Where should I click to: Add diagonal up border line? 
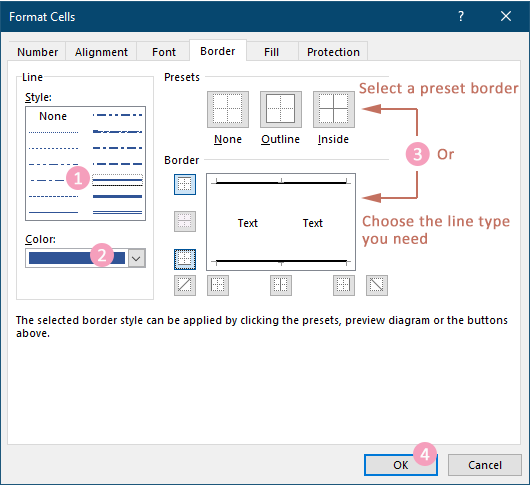point(185,285)
